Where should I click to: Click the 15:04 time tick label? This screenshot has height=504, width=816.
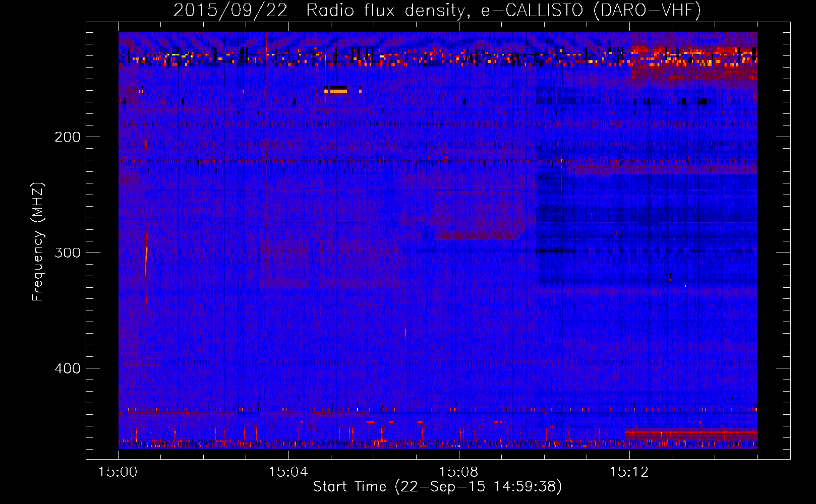(x=288, y=472)
